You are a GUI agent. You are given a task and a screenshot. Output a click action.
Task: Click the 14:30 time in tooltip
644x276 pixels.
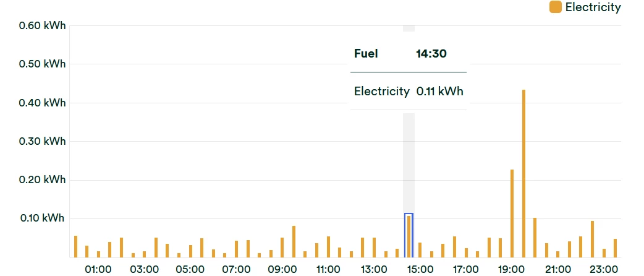pos(431,54)
